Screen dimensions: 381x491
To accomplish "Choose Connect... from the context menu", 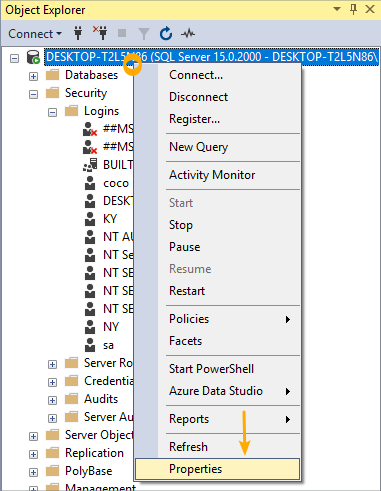I will pos(217,75).
